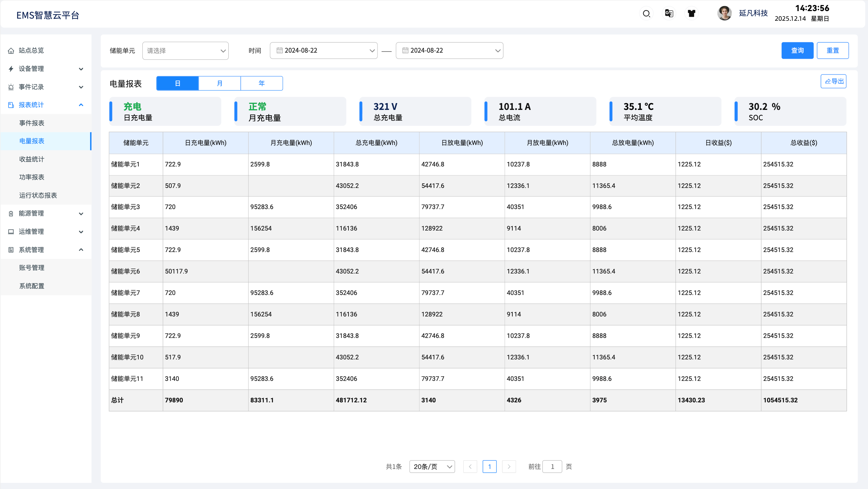Go to previous page arrow in pagination
868x489 pixels.
[470, 466]
